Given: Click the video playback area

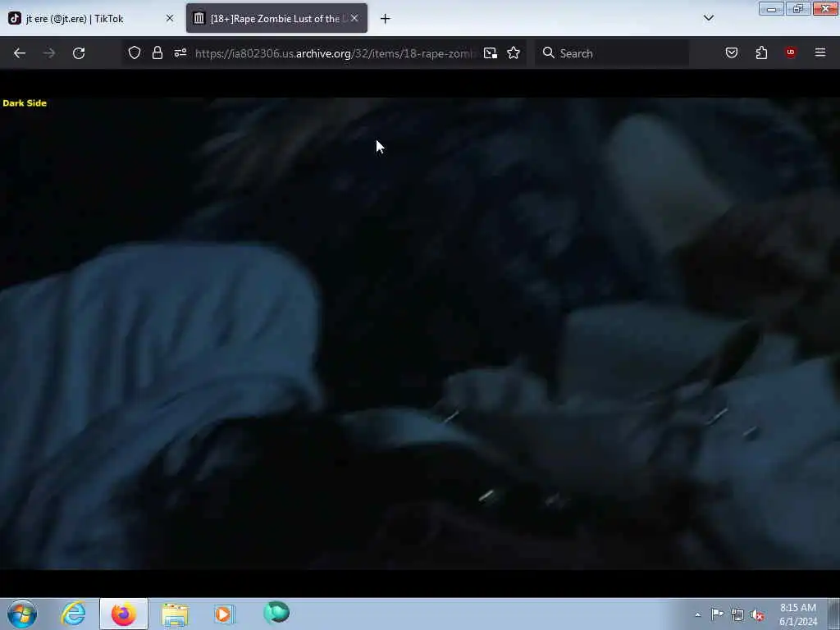Looking at the screenshot, I should pyautogui.click(x=420, y=333).
